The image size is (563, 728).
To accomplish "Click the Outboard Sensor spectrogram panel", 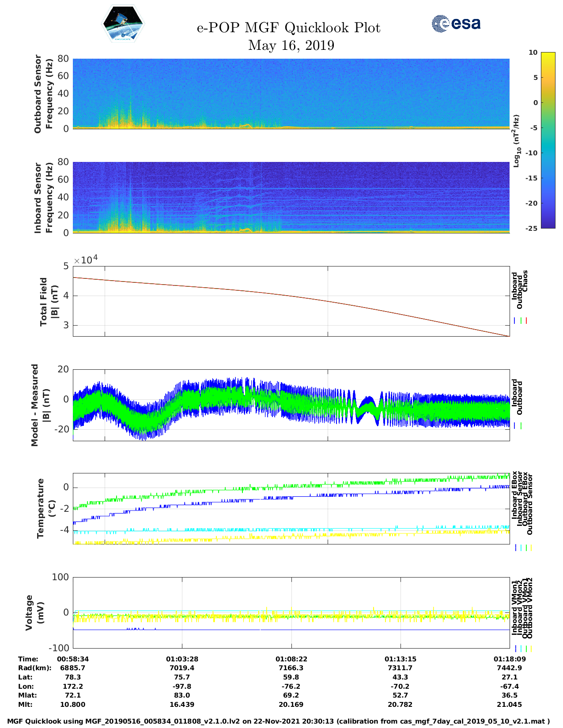I will [x=291, y=94].
